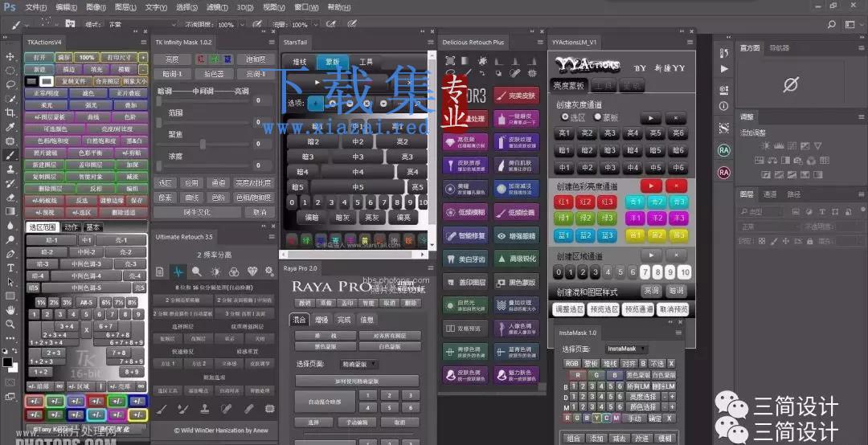
Task: Adjust the 范围 slider in TK Infinity Mask
Action: (203, 122)
